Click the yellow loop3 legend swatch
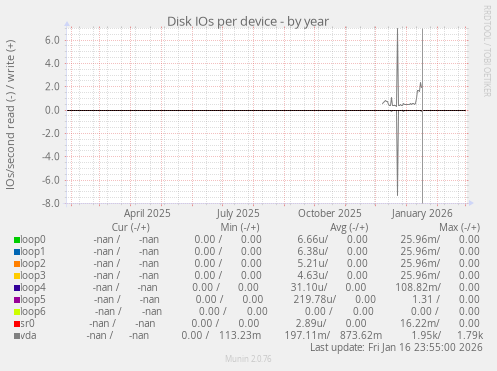The height and width of the screenshot is (371, 497). point(17,276)
